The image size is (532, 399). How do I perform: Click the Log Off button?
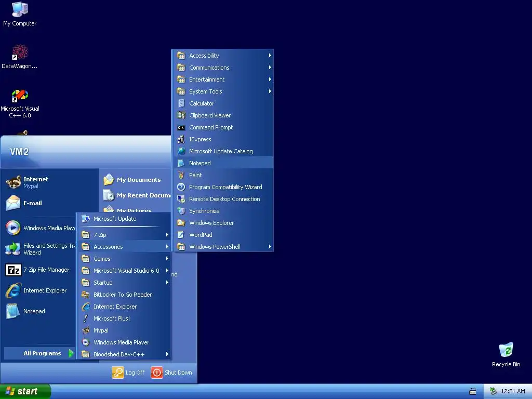[x=128, y=373]
